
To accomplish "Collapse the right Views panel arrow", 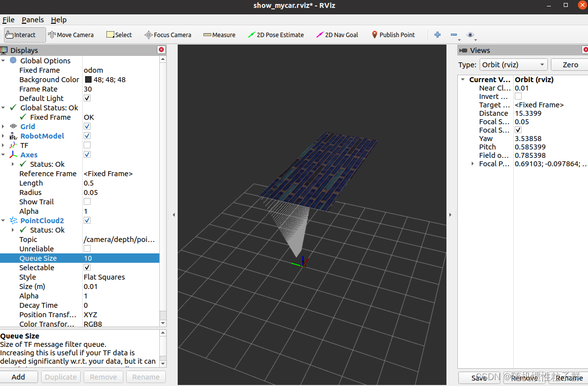I will coord(450,215).
